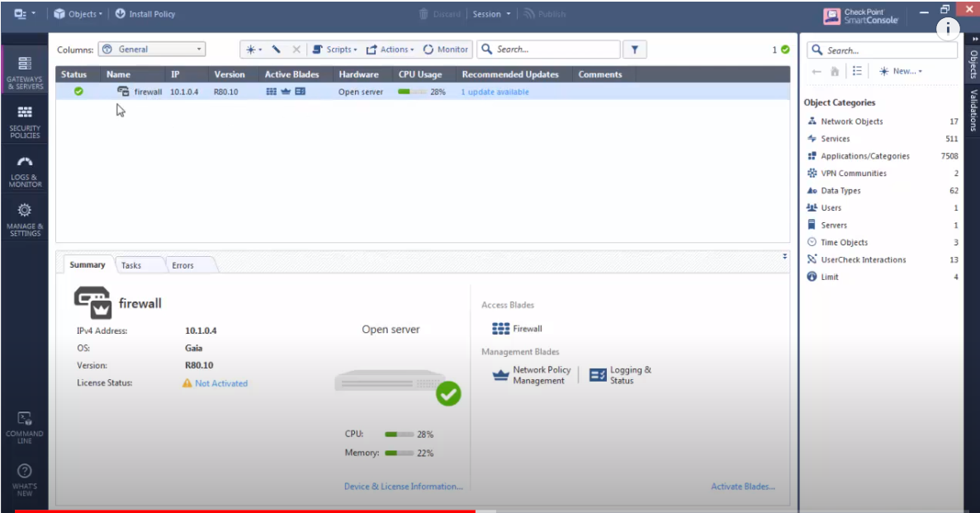Focus the gateways Search field
This screenshot has height=513, width=980.
pos(549,50)
